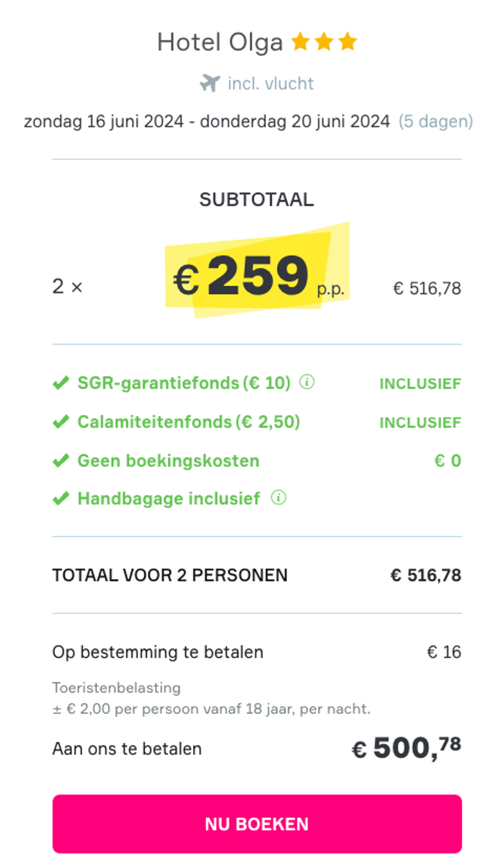Click the Geen boekingskosten text

click(x=168, y=461)
